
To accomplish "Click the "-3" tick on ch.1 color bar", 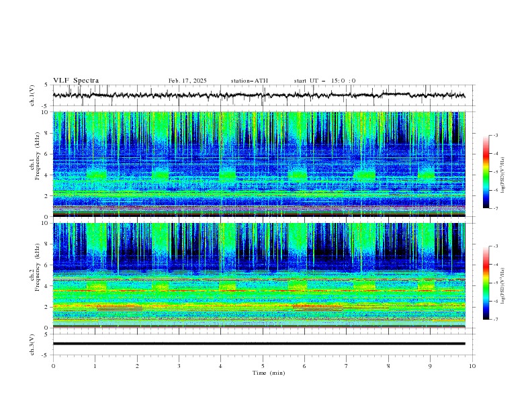I will [495, 135].
